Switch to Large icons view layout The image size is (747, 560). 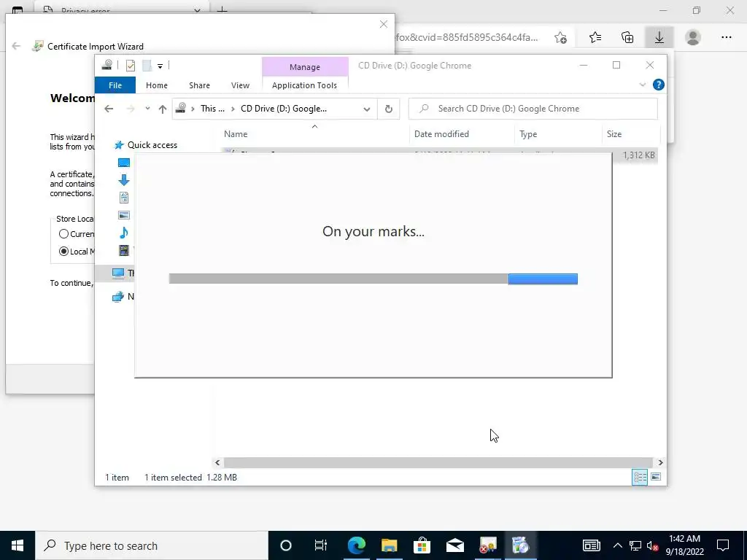coord(656,477)
